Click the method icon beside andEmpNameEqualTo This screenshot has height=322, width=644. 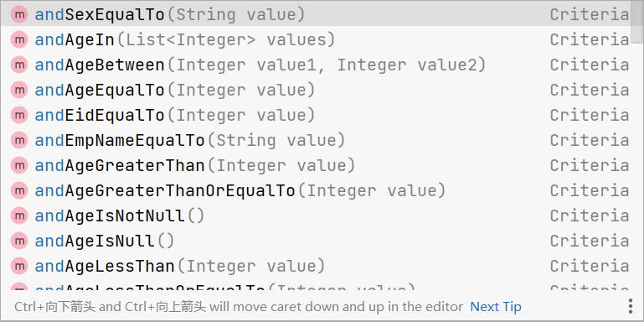click(x=19, y=141)
